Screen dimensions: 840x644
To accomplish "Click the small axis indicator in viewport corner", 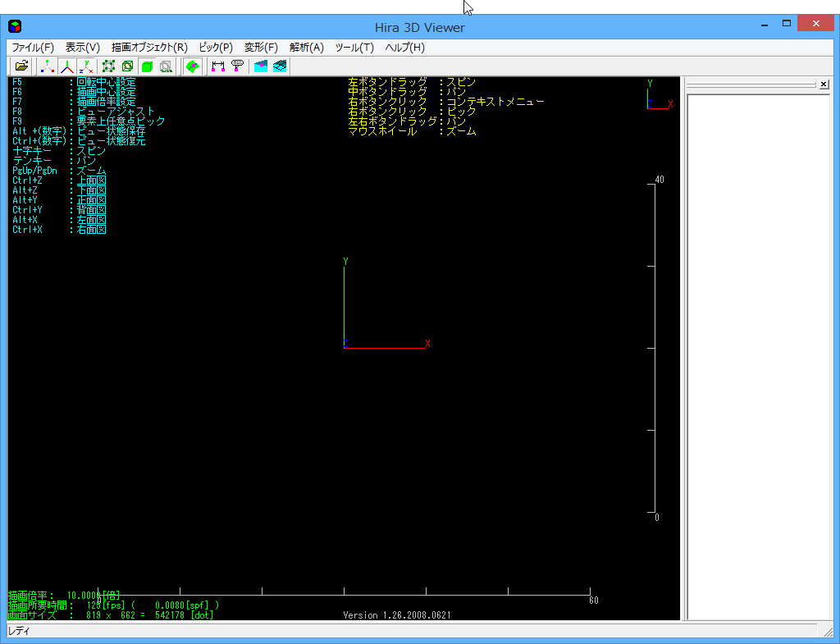I will [660, 95].
